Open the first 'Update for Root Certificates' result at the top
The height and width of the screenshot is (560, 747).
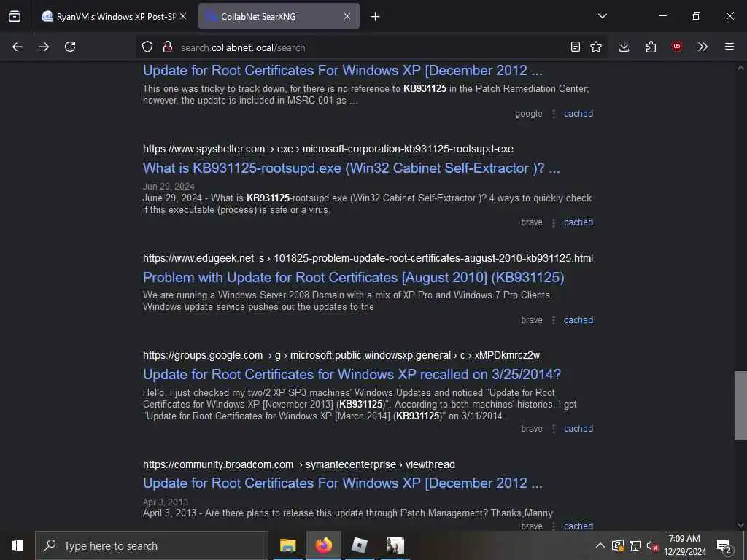[x=343, y=71]
